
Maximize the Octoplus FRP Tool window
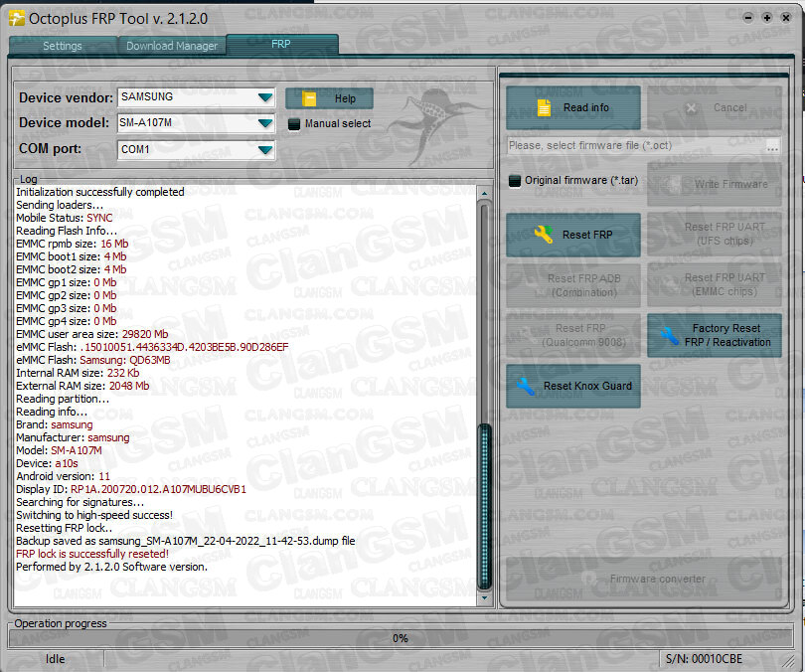(x=767, y=18)
